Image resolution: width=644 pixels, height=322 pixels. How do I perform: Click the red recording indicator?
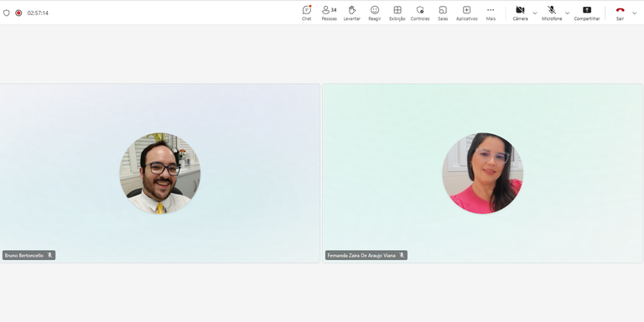[18, 13]
